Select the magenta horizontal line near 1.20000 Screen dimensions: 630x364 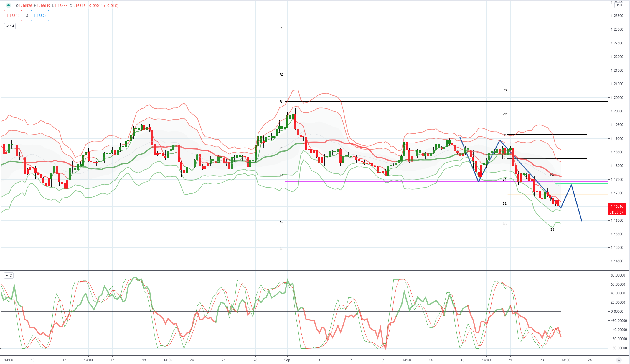click(x=446, y=108)
